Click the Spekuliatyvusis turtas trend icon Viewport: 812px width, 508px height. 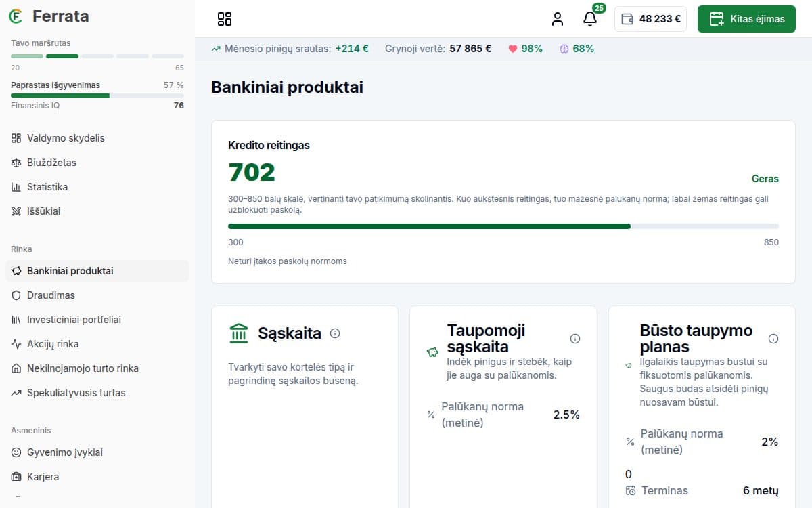pyautogui.click(x=16, y=393)
